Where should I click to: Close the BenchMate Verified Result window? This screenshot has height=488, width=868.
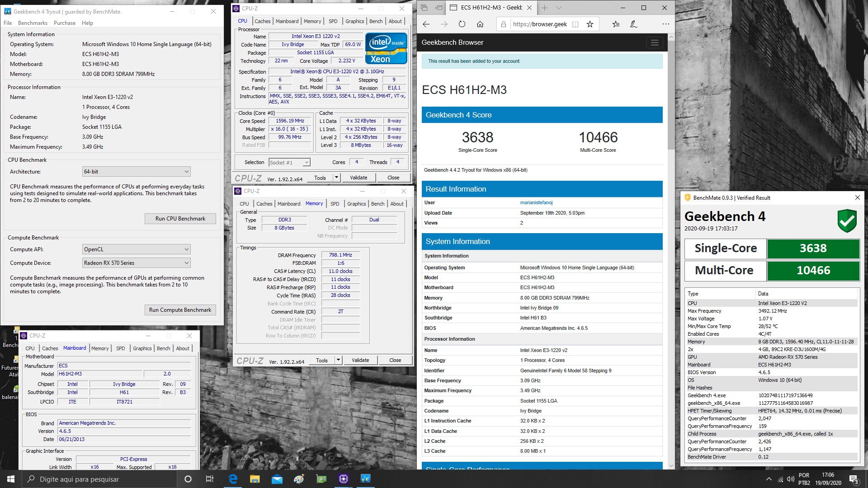[x=857, y=197]
